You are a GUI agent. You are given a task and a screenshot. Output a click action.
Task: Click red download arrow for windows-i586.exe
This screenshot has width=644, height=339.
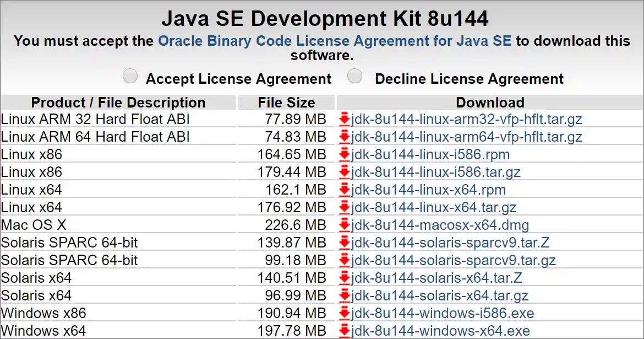[x=345, y=313]
